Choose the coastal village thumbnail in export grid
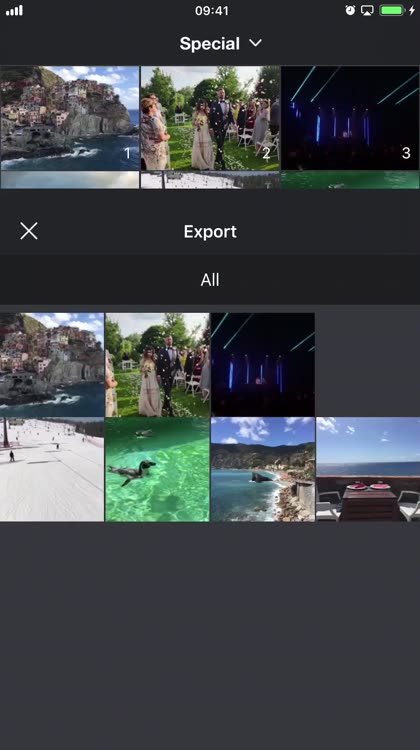 52,364
